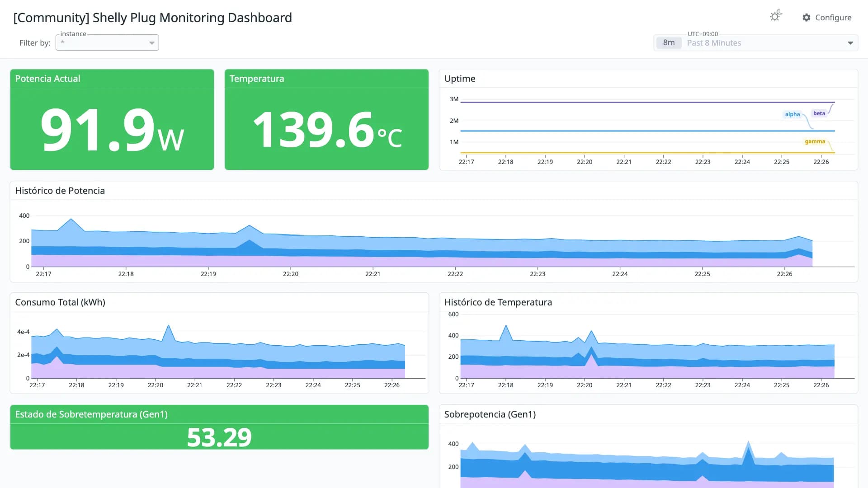This screenshot has height=488, width=868.
Task: Click the 8m time range badge
Action: tap(669, 43)
